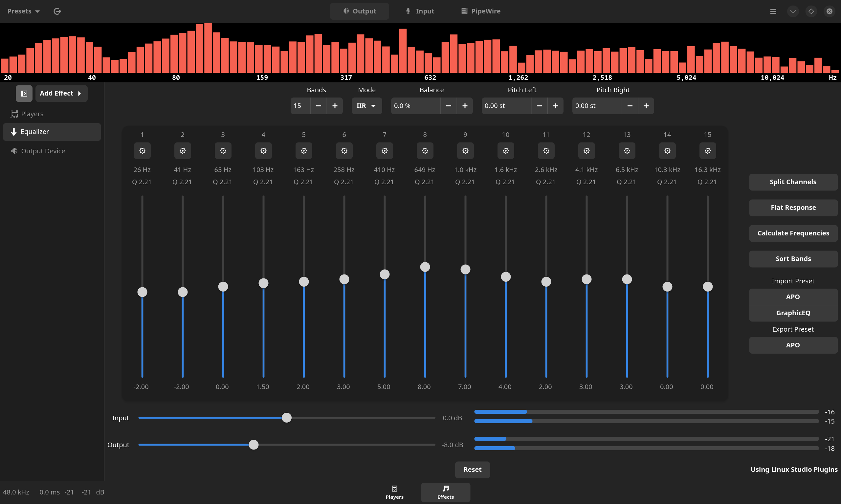Open settings gear for band 1
The width and height of the screenshot is (841, 504).
tap(142, 151)
